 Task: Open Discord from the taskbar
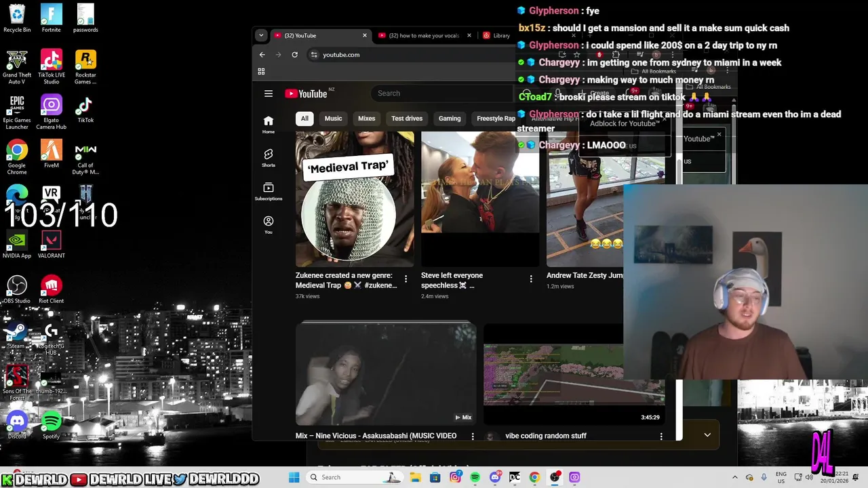point(495,477)
